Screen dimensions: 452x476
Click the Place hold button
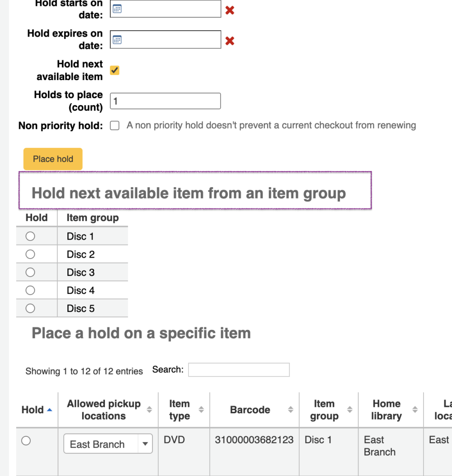click(x=53, y=159)
